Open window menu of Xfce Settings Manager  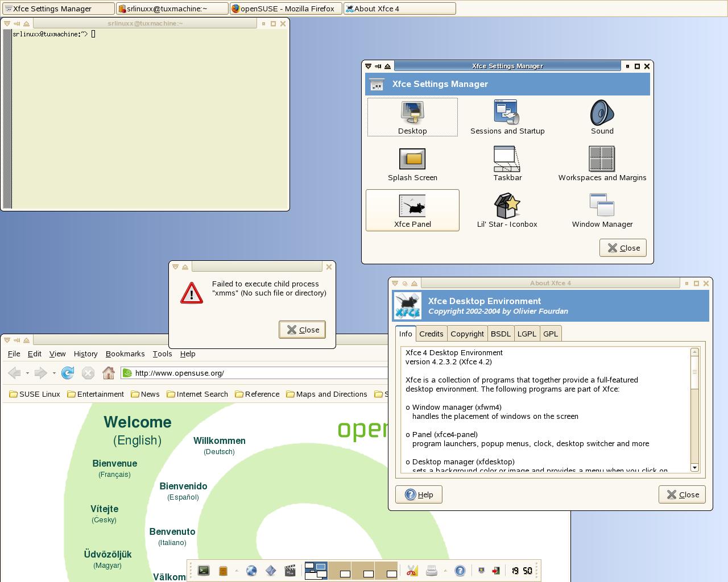pyautogui.click(x=368, y=66)
